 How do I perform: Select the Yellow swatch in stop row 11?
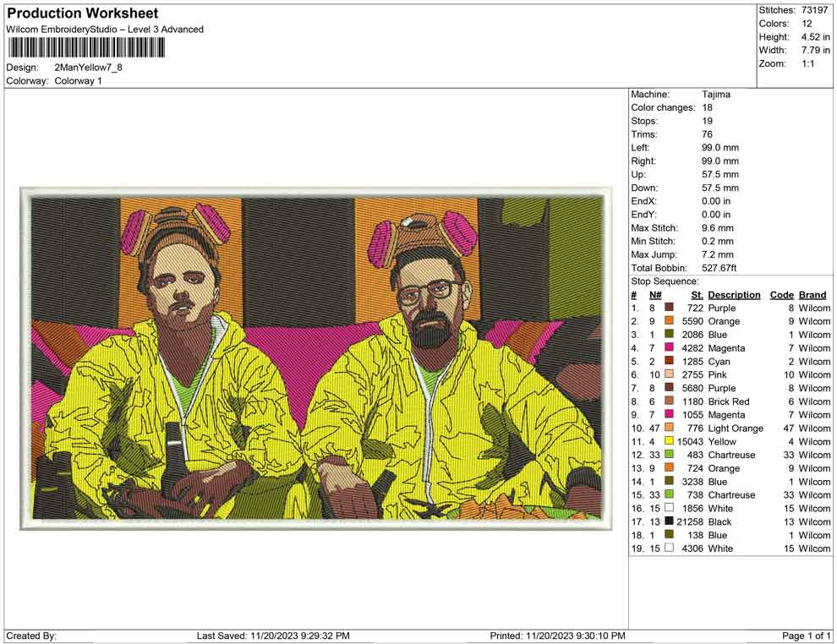(669, 441)
